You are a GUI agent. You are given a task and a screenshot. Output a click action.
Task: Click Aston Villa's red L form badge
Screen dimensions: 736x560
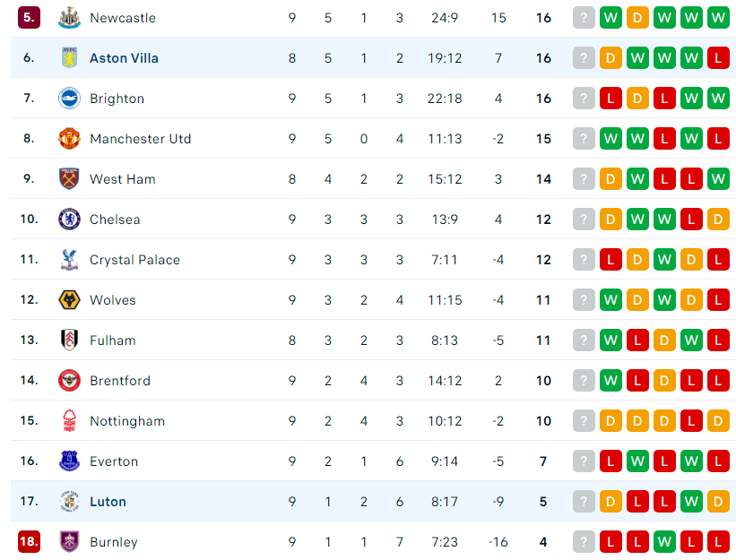pos(718,58)
